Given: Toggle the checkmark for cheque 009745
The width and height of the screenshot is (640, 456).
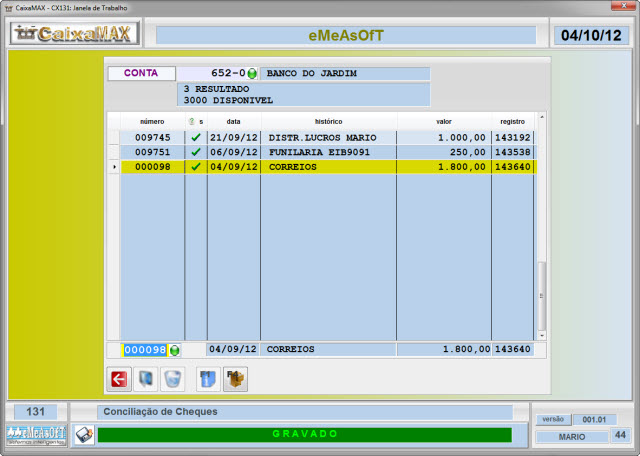Looking at the screenshot, I should [196, 138].
